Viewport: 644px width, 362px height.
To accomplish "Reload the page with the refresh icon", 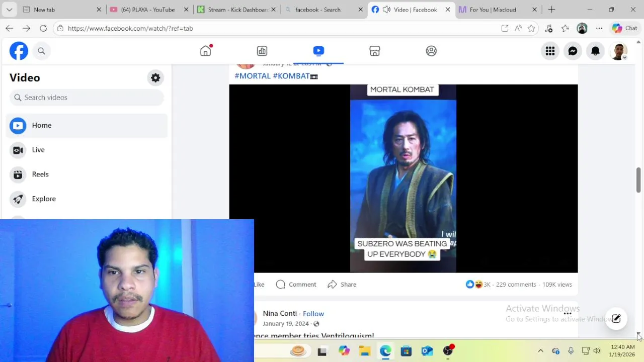I will [43, 29].
